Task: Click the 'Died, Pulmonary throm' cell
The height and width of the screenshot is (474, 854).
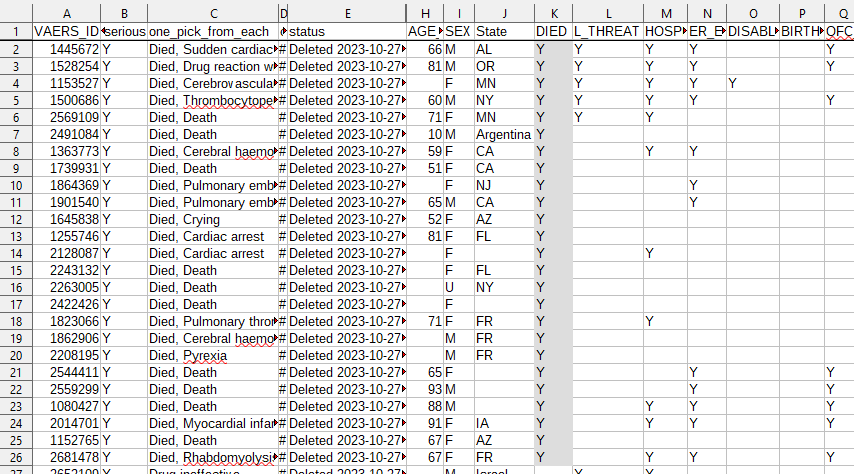Action: [x=213, y=321]
